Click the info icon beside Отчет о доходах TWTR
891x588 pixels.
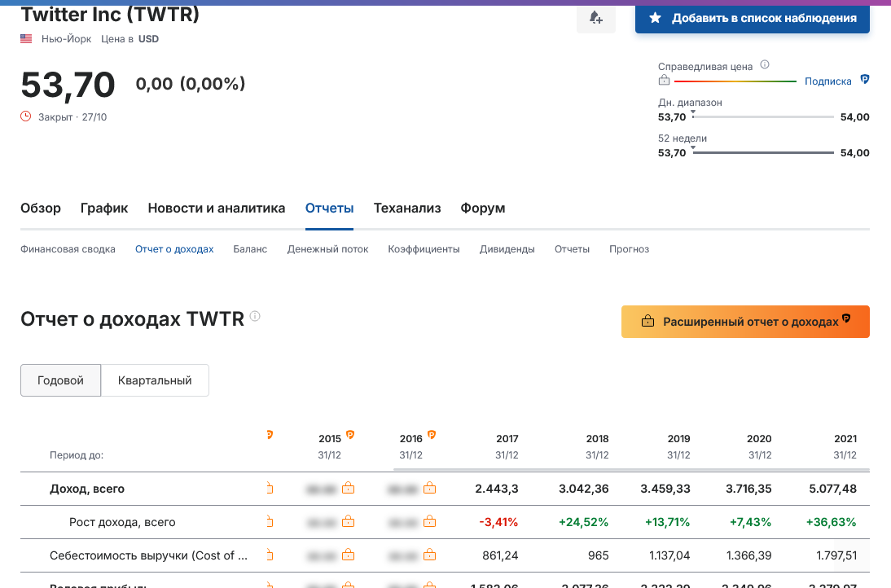point(255,316)
